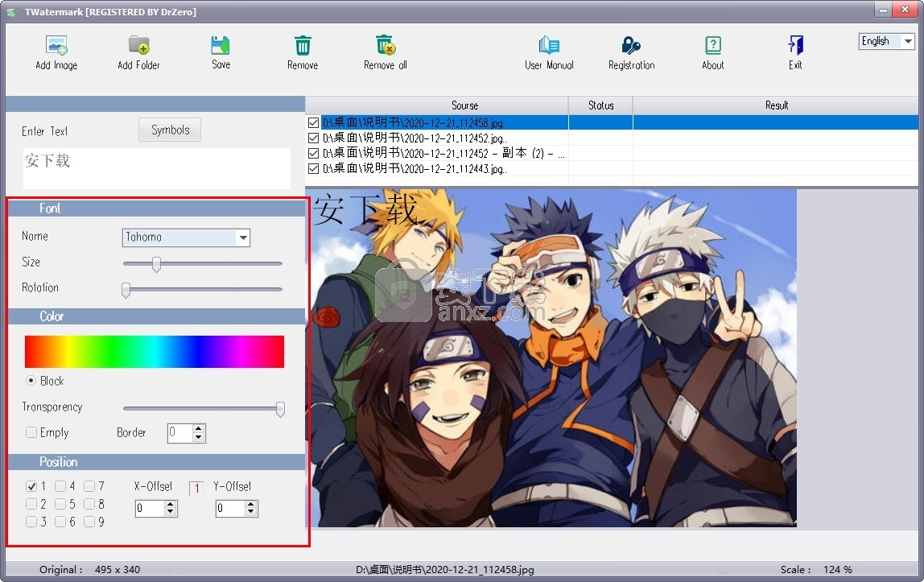
Task: Uncheck the 副本 (2) file checkbox
Action: [x=314, y=153]
